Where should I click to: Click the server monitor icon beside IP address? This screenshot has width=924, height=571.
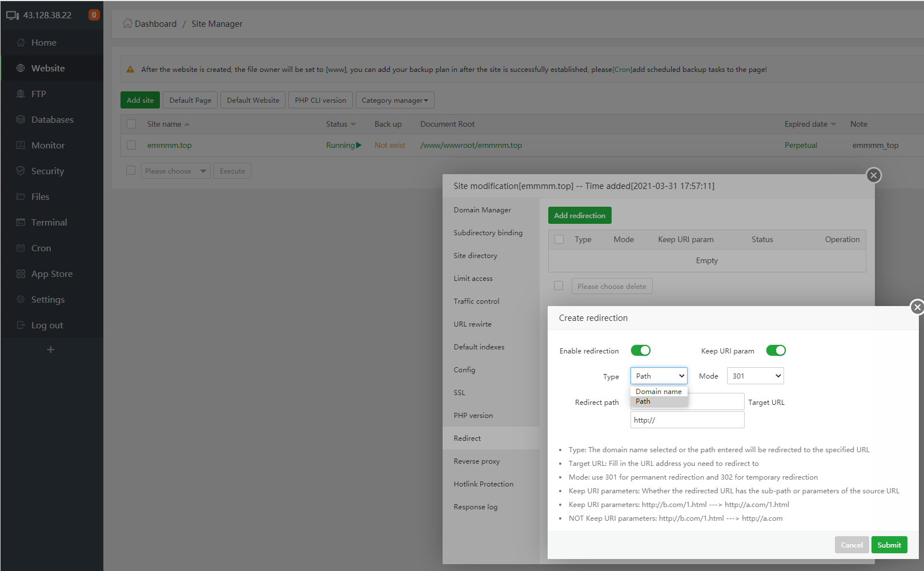(13, 15)
